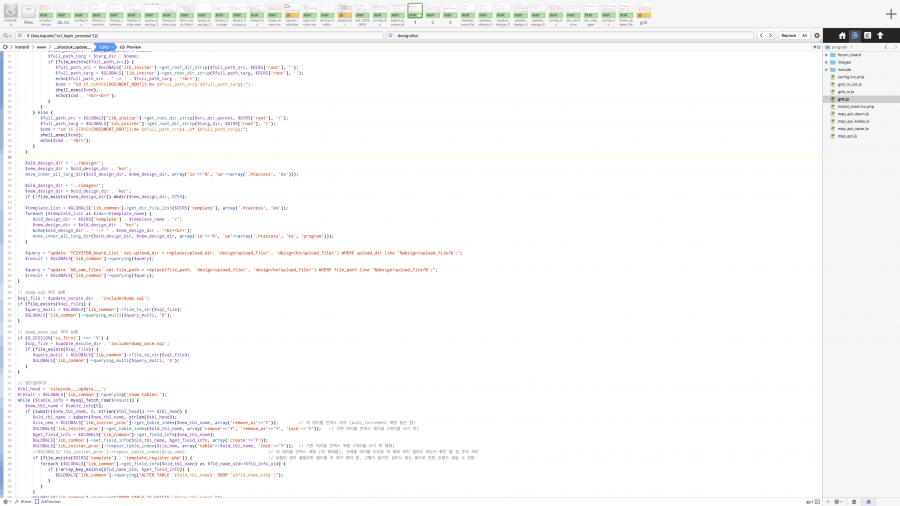900x506 pixels.
Task: Open config.inc.php in the file sidebar
Action: coord(849,77)
